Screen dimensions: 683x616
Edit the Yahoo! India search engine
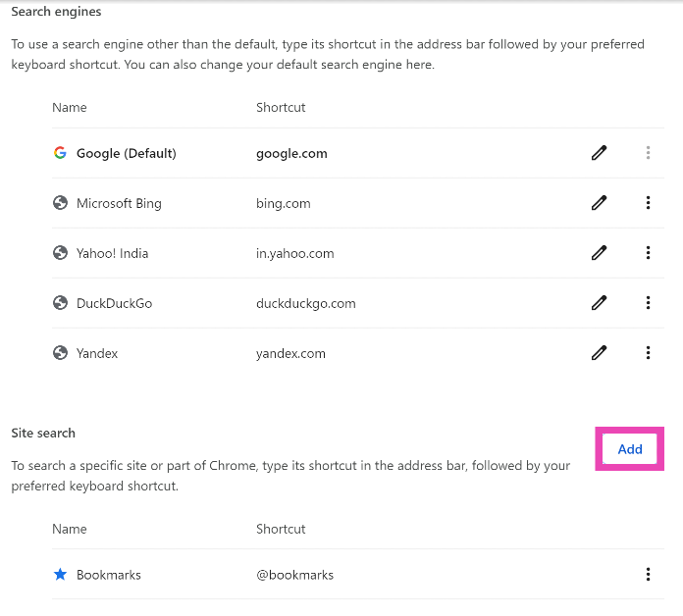pyautogui.click(x=599, y=253)
